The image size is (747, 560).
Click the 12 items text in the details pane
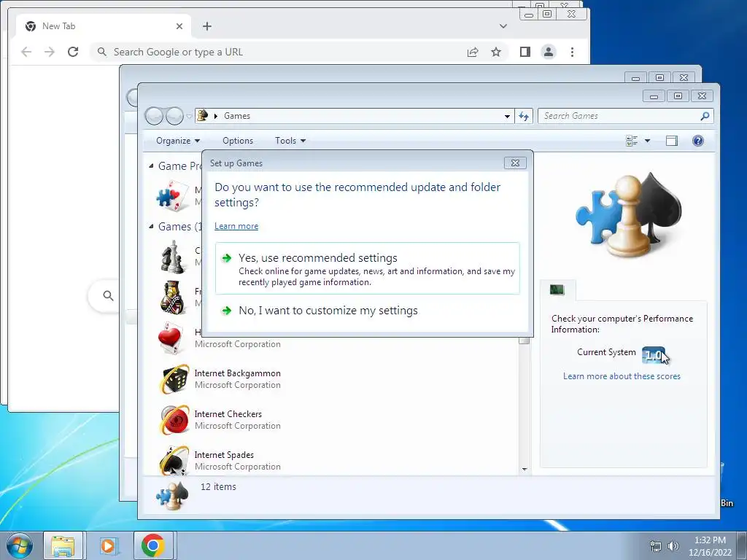point(218,486)
